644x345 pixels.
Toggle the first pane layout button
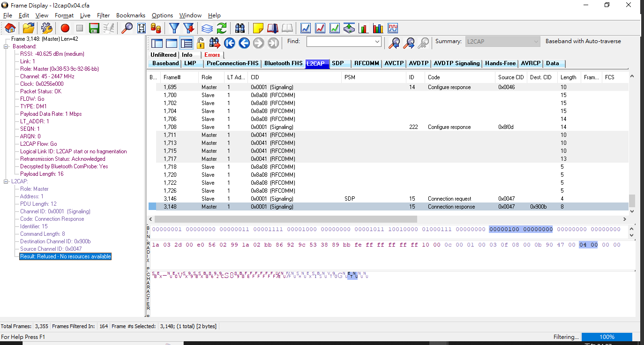coord(157,43)
